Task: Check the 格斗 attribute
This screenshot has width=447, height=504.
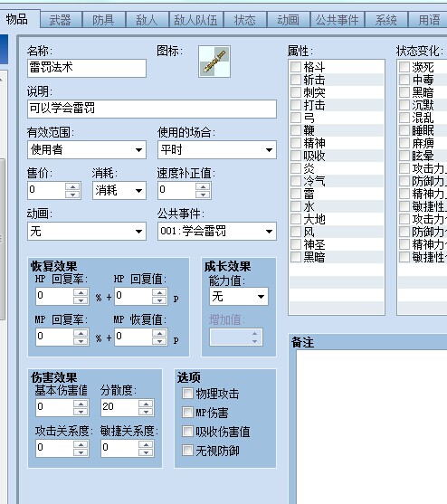Action: coord(295,67)
